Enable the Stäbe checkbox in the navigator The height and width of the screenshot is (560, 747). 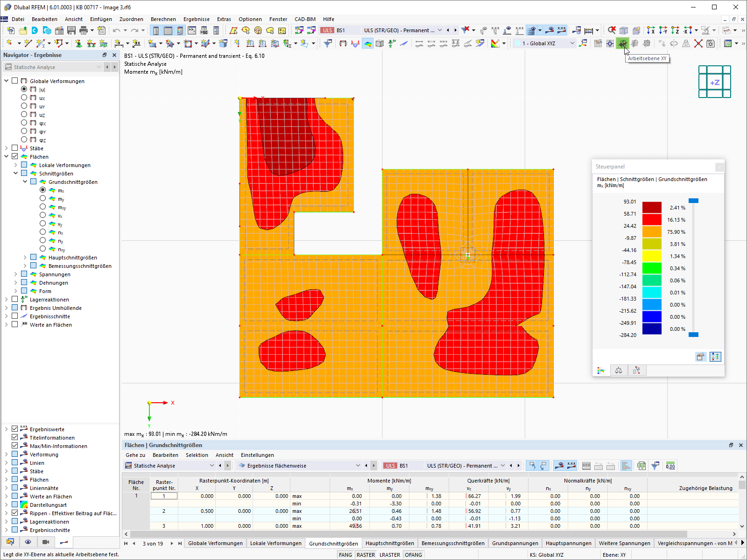point(14,148)
